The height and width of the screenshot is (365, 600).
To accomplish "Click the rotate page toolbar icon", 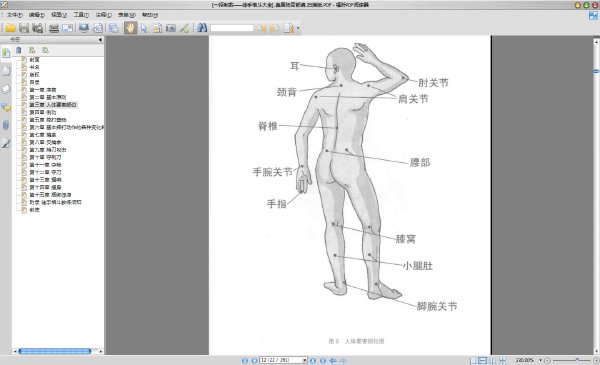I will pos(98,28).
